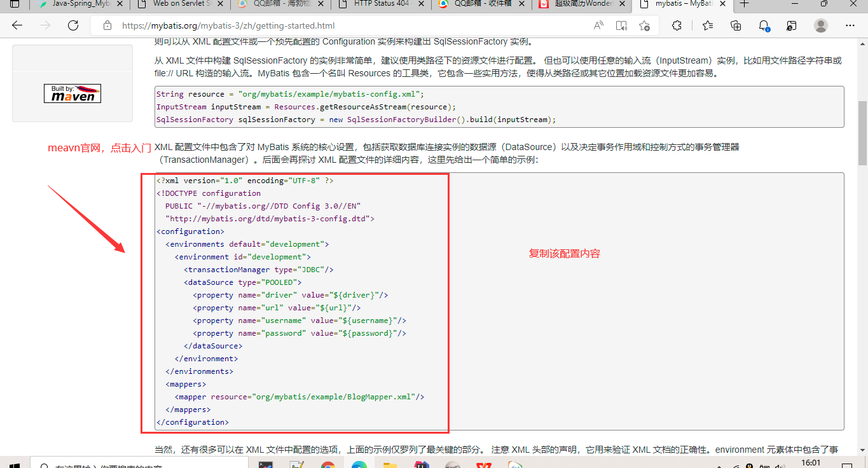Click the property name="driver" line
868x468 pixels.
coord(291,295)
